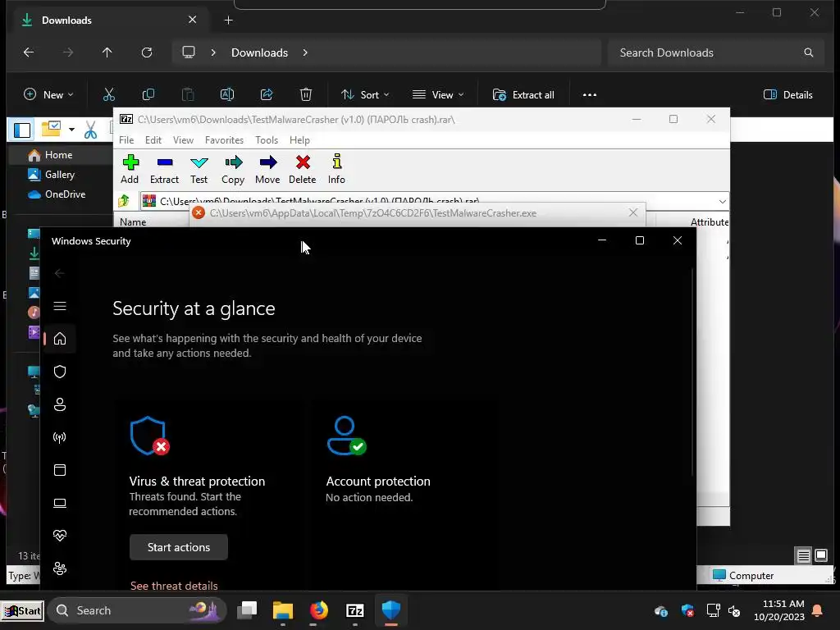Screen dimensions: 840x630
Task: Click Explorer back arrow
Action: click(29, 52)
